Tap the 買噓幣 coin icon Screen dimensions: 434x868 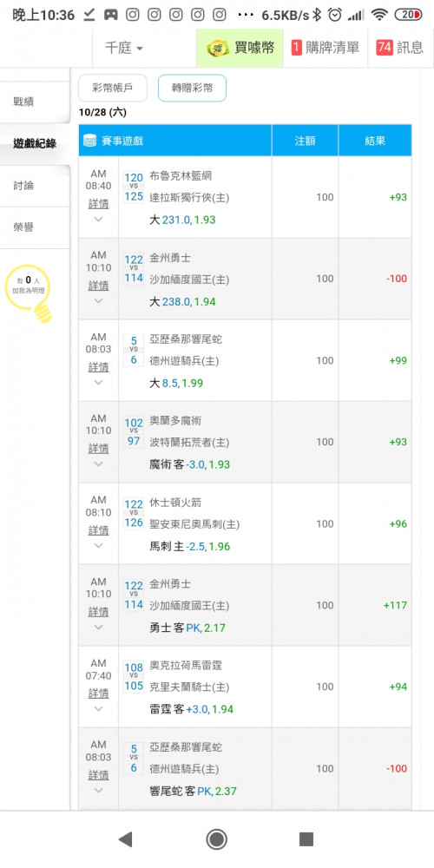click(218, 48)
